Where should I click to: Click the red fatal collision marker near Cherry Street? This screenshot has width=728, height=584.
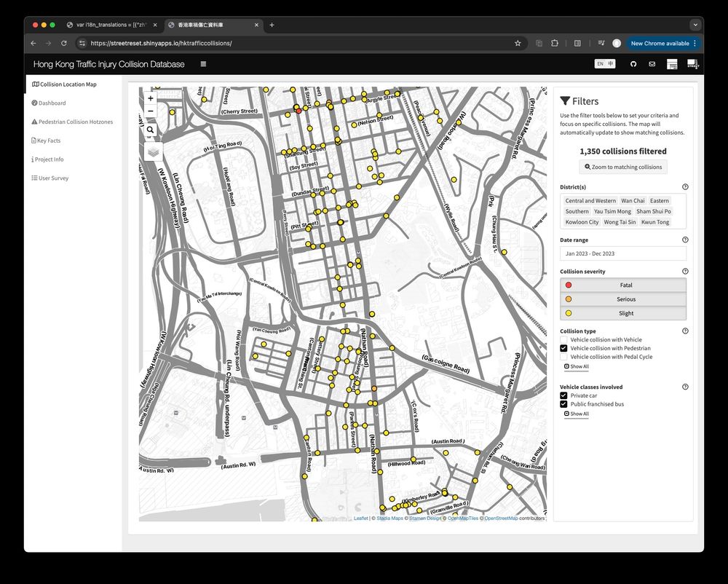pyautogui.click(x=298, y=111)
